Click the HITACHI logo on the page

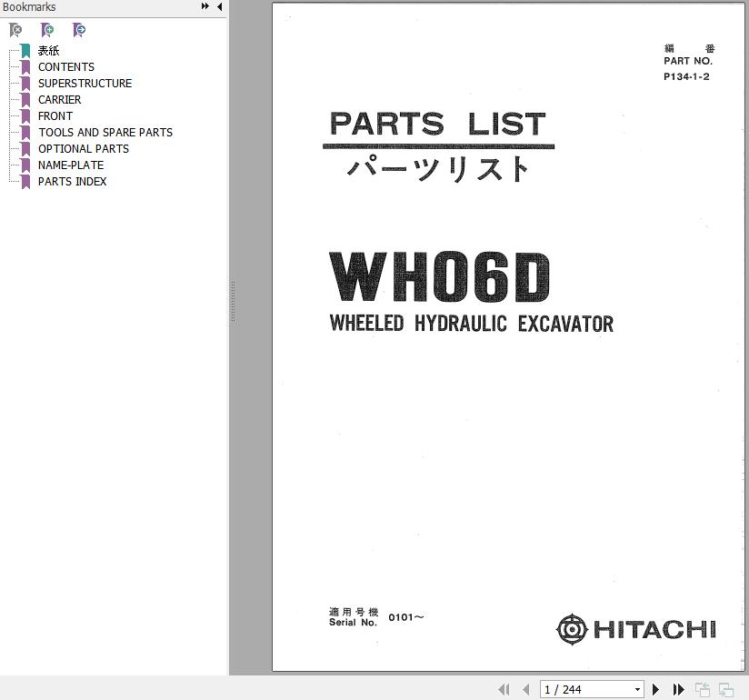(x=635, y=629)
